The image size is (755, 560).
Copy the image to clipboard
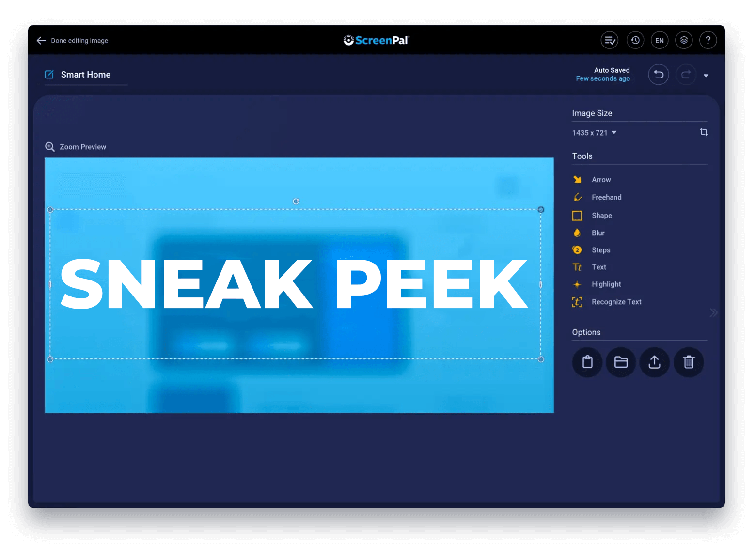(x=587, y=362)
